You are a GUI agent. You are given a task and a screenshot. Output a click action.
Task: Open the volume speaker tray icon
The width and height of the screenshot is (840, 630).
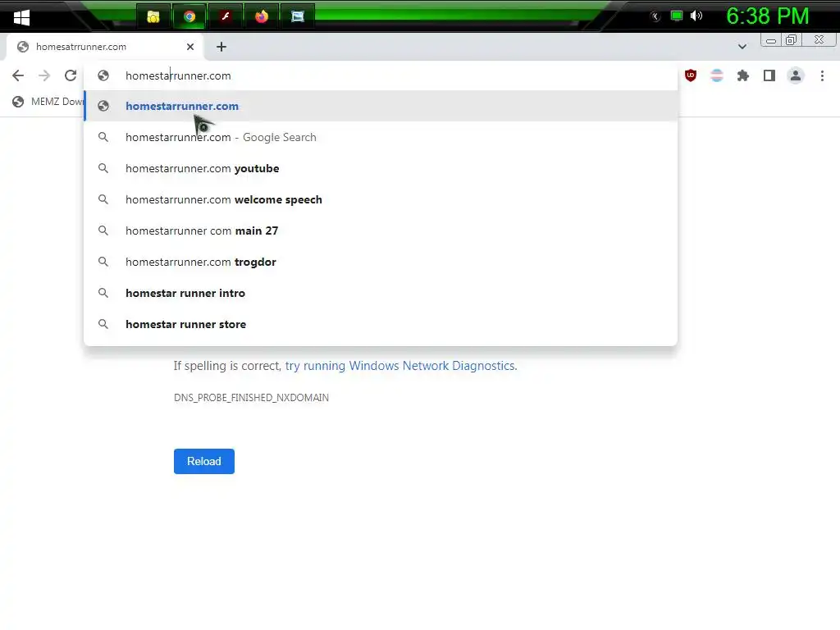[696, 16]
